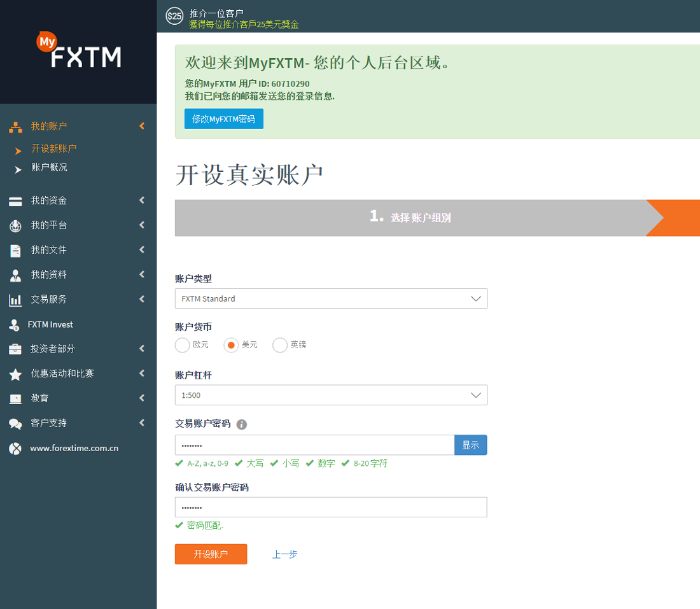This screenshot has height=609, width=700.
Task: Click the 我的文件 document icon
Action: (16, 251)
